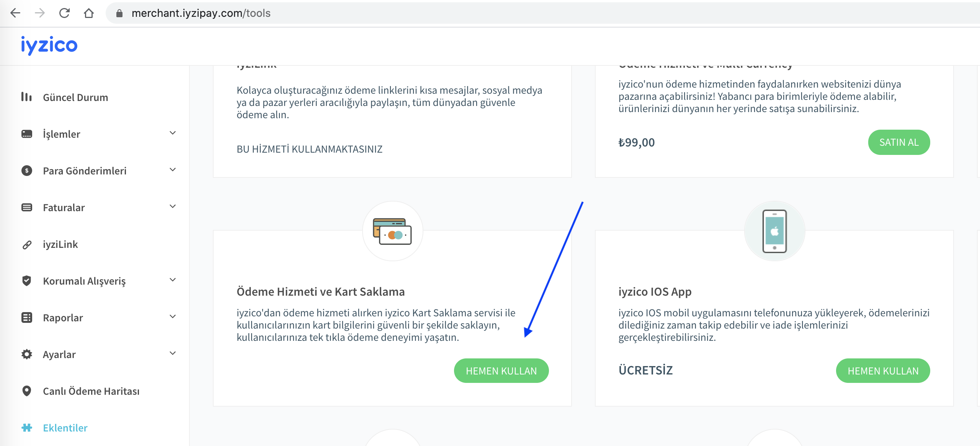The height and width of the screenshot is (446, 980).
Task: Click the padlock site security icon
Action: click(x=119, y=13)
